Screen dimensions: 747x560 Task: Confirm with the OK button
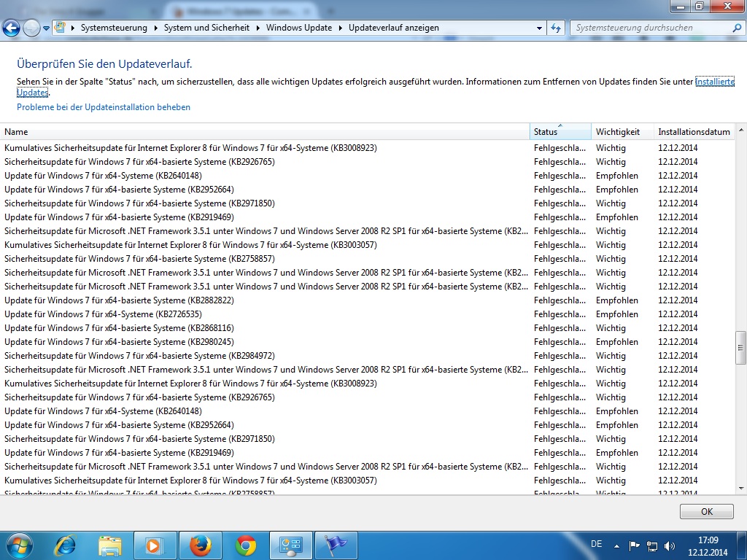point(706,511)
